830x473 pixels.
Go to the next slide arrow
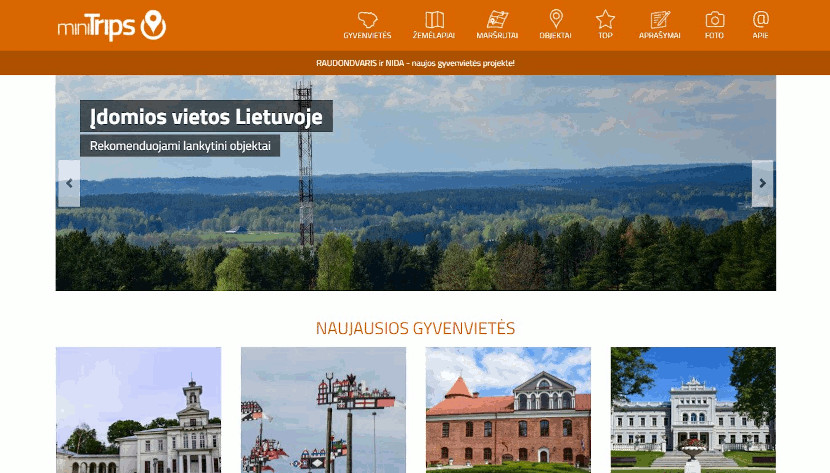(762, 183)
